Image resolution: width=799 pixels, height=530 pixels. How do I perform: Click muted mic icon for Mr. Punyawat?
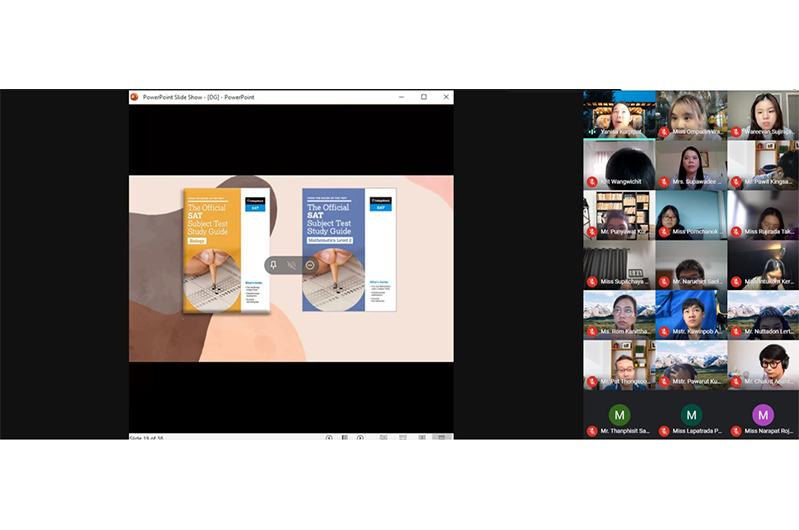(592, 231)
